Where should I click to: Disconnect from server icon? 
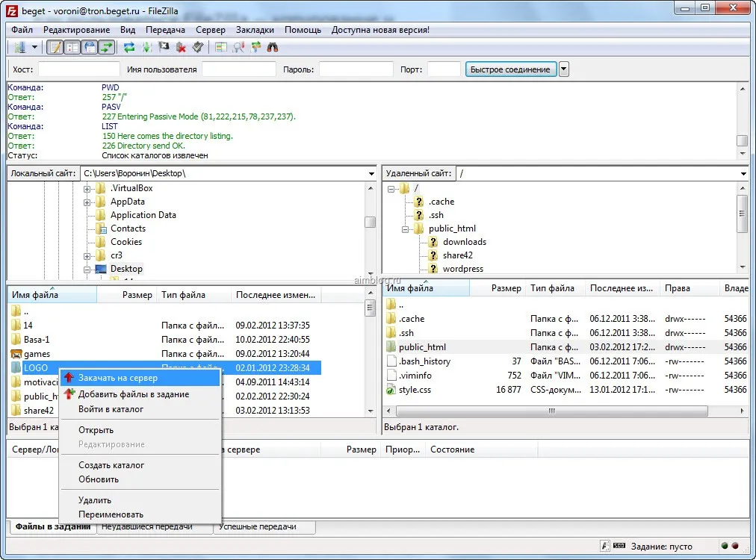(x=181, y=47)
